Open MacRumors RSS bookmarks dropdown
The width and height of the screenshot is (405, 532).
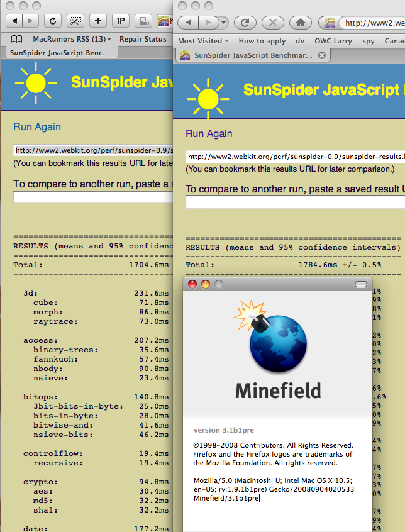pos(72,39)
